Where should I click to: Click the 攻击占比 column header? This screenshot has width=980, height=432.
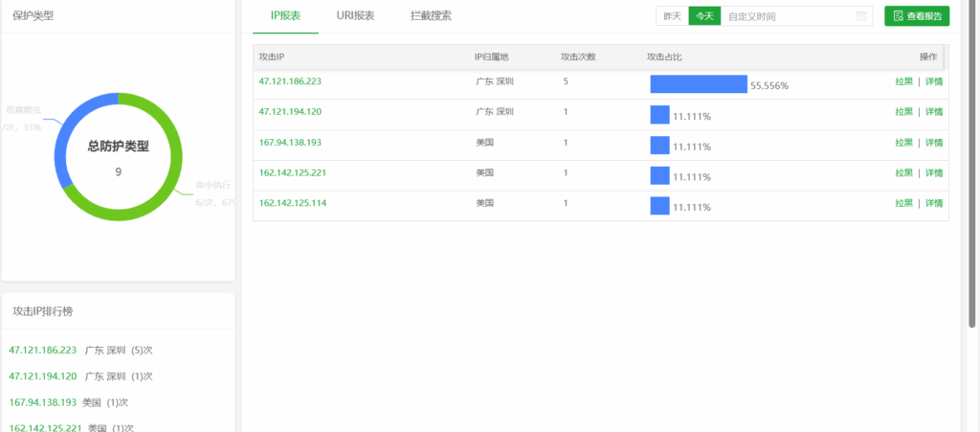[x=664, y=57]
